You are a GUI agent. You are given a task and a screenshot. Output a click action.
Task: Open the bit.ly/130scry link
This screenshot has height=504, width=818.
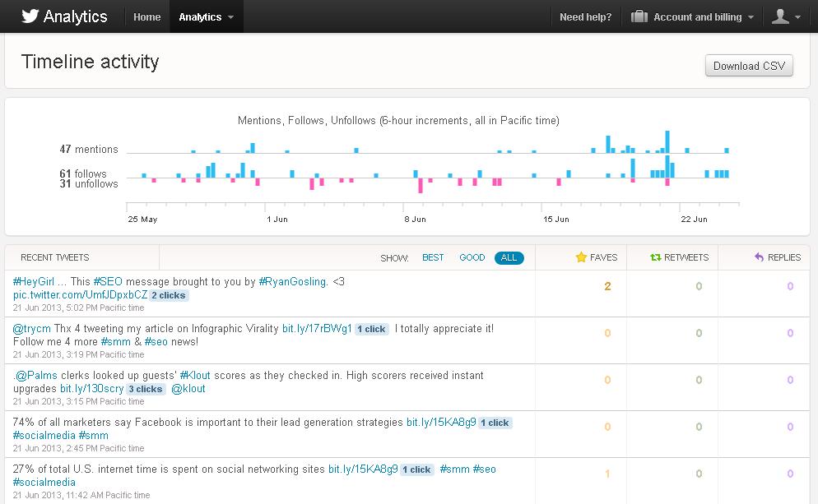click(x=92, y=389)
